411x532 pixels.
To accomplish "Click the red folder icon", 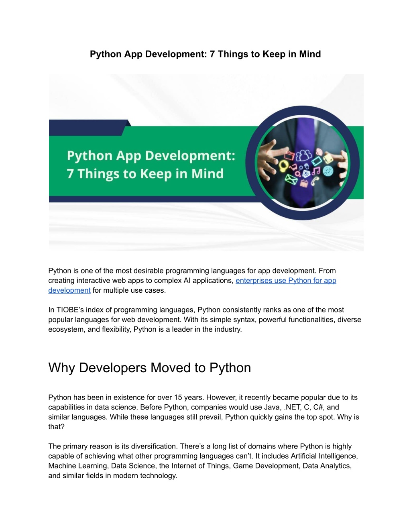I will pyautogui.click(x=289, y=156).
